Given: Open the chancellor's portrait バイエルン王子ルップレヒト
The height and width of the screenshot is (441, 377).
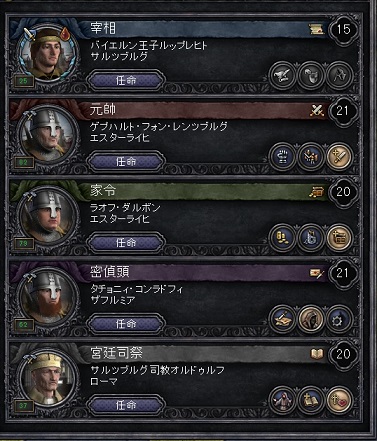Looking at the screenshot, I should (x=48, y=55).
